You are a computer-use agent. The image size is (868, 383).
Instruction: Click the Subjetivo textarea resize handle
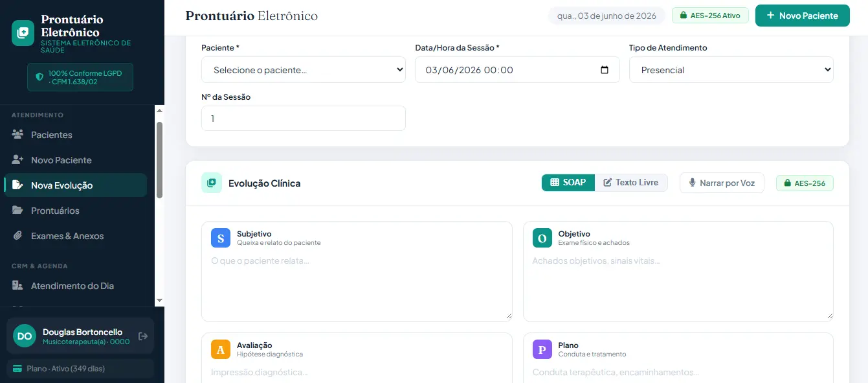click(508, 316)
